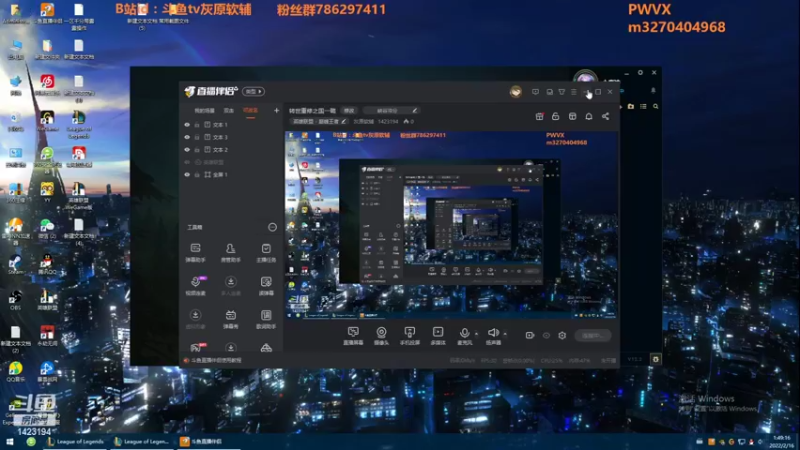The image size is (800, 450).
Task: Open the layout box icon above preview
Action: tap(572, 116)
